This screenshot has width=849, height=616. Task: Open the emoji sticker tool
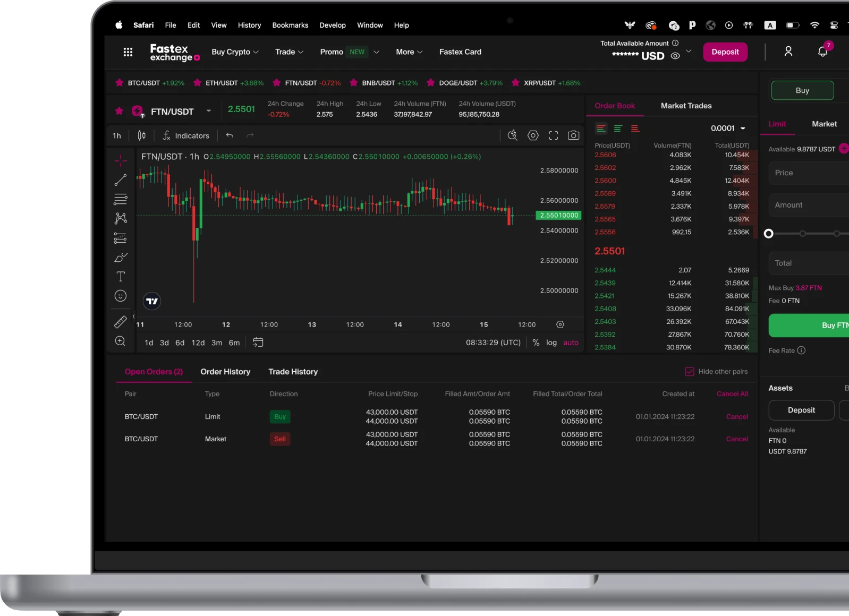(x=121, y=296)
